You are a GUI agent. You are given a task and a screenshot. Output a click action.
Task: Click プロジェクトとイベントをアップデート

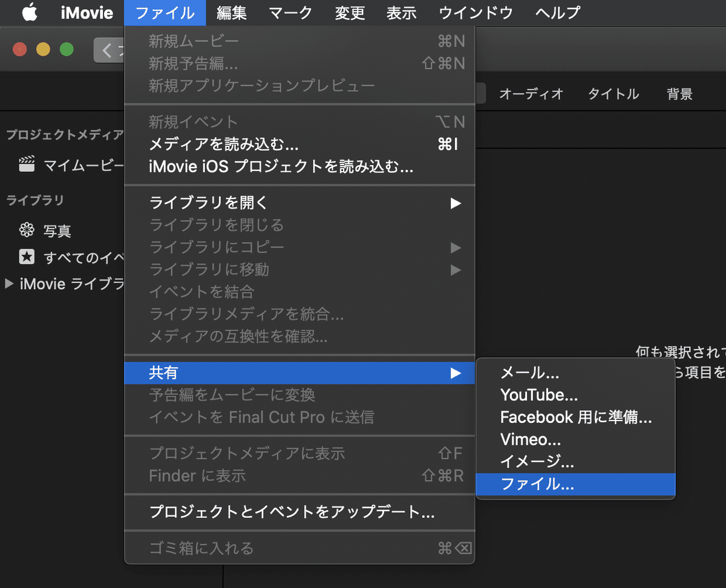click(x=290, y=512)
